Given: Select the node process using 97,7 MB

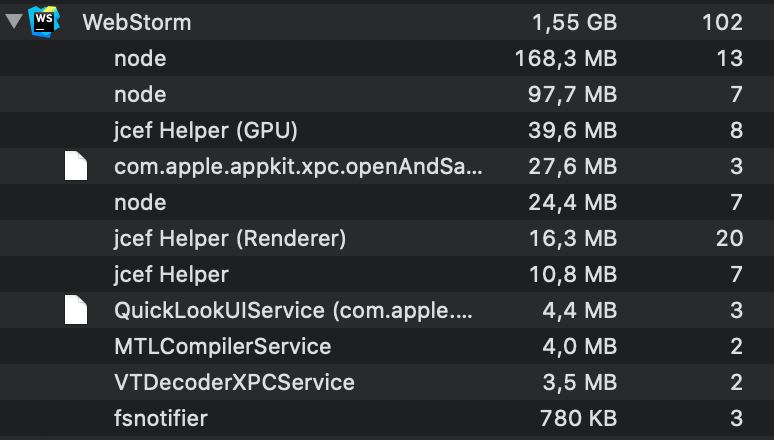Looking at the screenshot, I should tap(387, 94).
